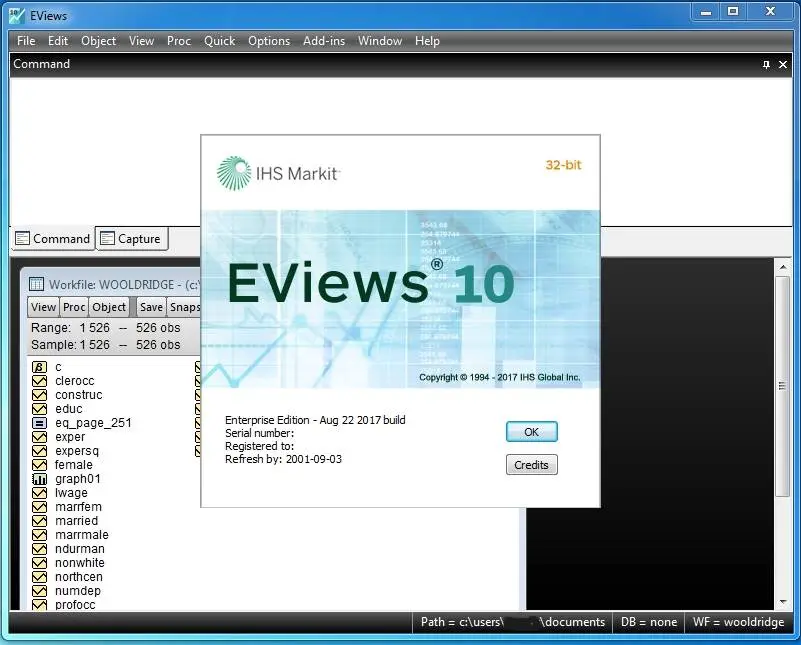The image size is (801, 645).
Task: Open the Object menu in main menu bar
Action: click(99, 41)
